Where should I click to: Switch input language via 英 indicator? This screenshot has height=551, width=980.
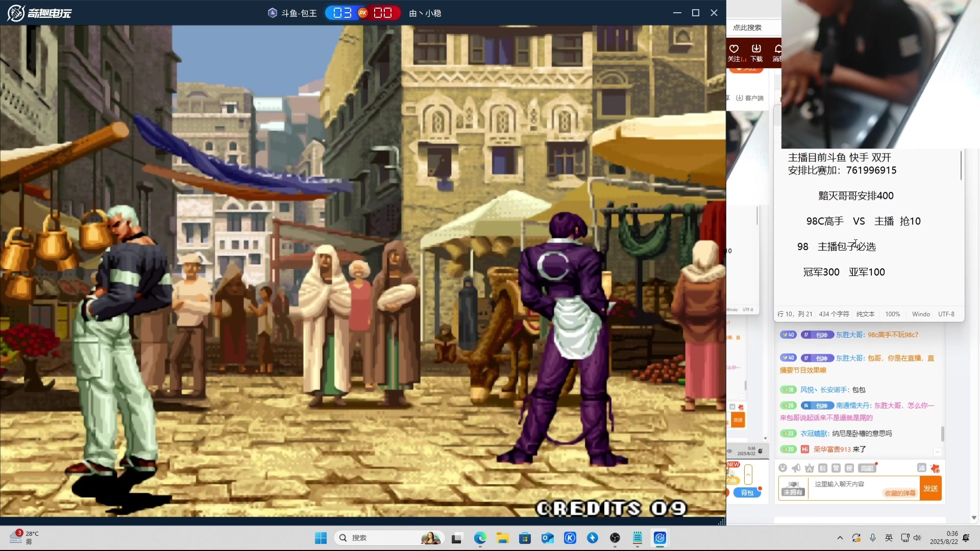[x=889, y=538]
